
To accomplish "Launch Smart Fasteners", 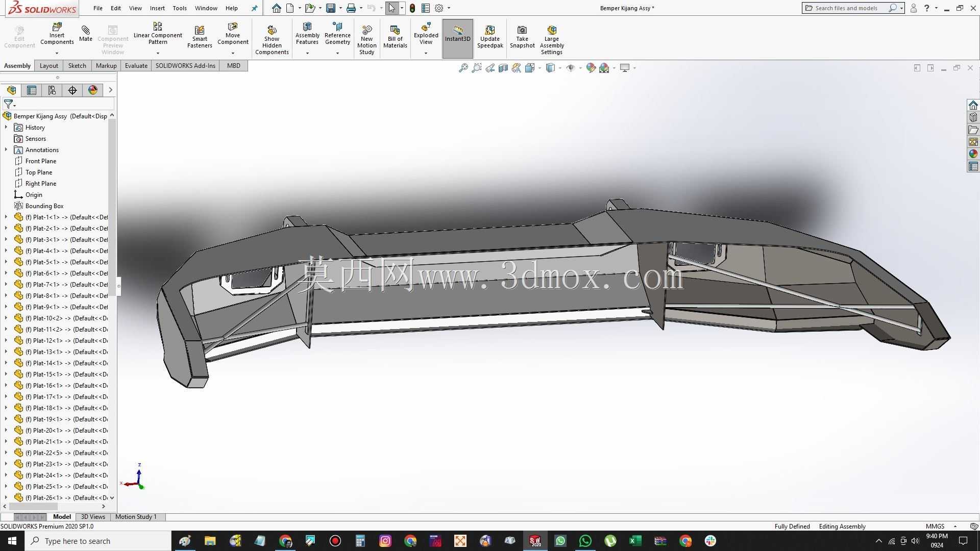I will (x=200, y=37).
